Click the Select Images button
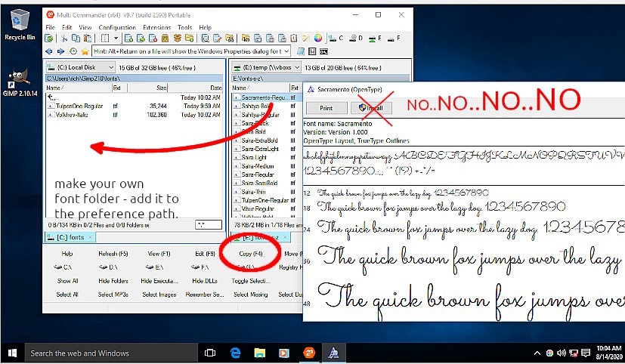The height and width of the screenshot is (364, 625). pyautogui.click(x=159, y=295)
